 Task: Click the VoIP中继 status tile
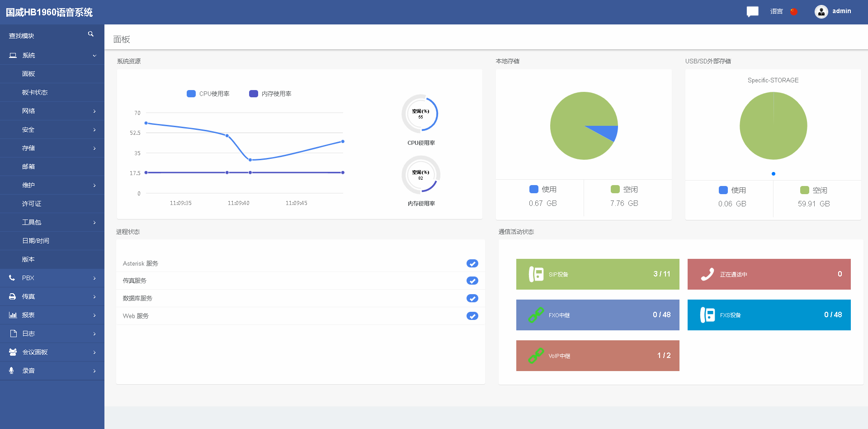click(x=597, y=356)
